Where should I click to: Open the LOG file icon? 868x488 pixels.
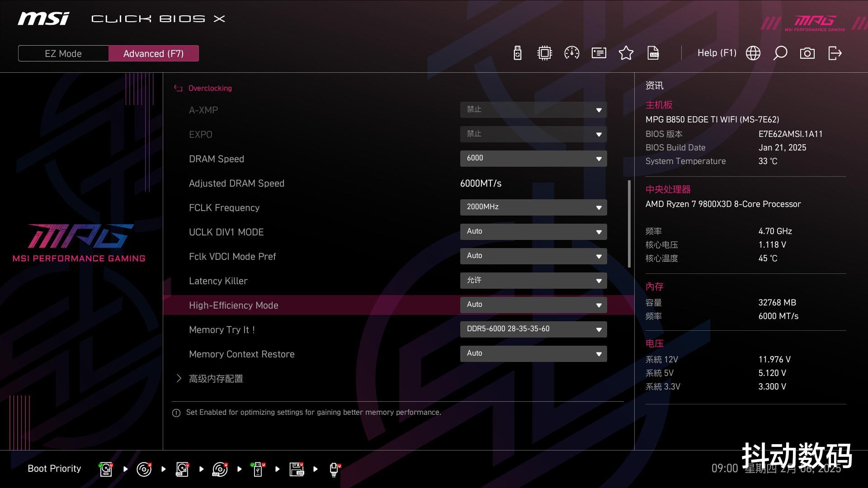653,53
